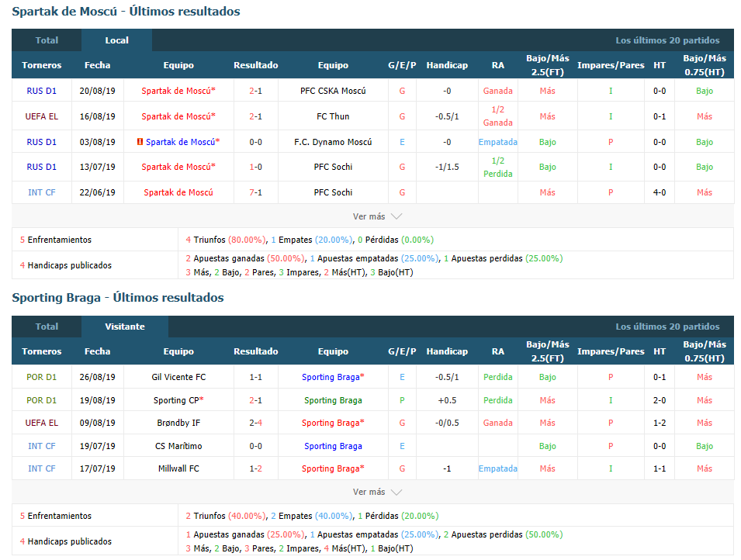Click 2-0 halftime score in Sporting CP row
Viewport: 741px width, 560px height.
(x=660, y=400)
